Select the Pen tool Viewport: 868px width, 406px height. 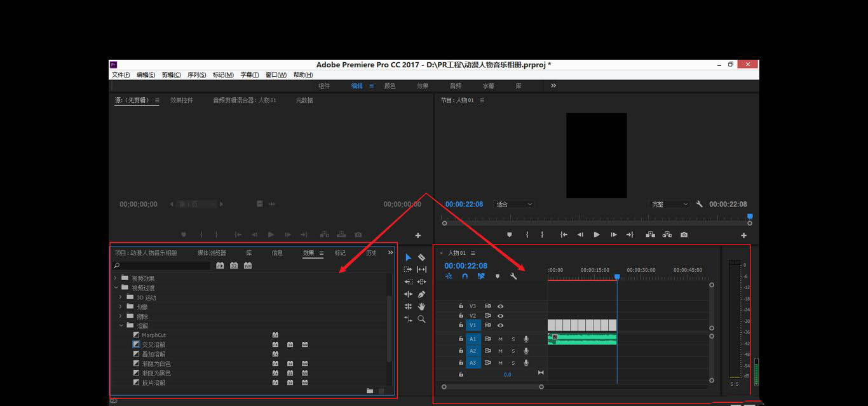coord(421,294)
